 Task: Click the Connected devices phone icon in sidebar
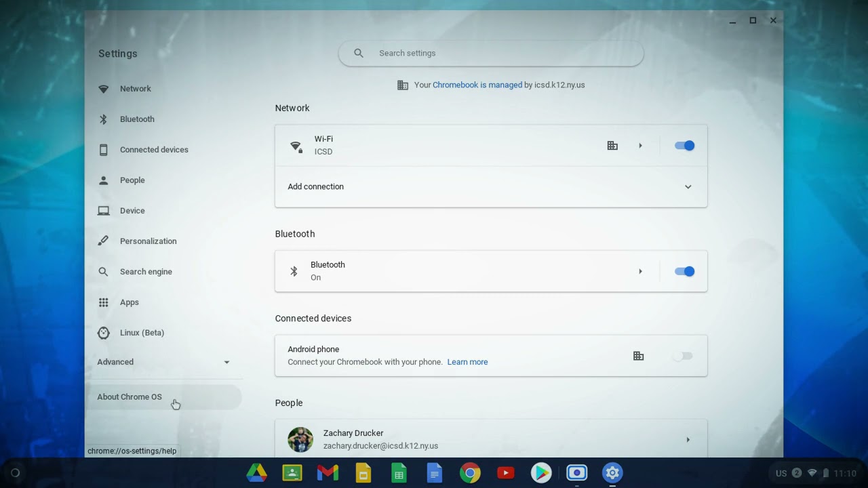click(103, 150)
